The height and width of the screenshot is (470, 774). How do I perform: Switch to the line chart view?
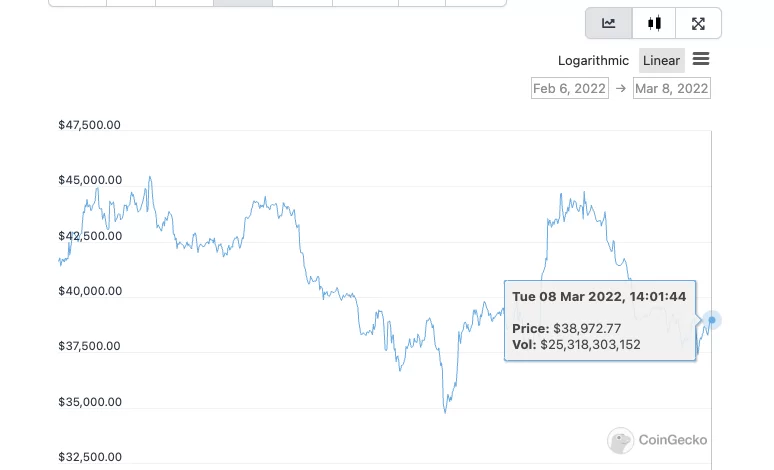point(608,23)
